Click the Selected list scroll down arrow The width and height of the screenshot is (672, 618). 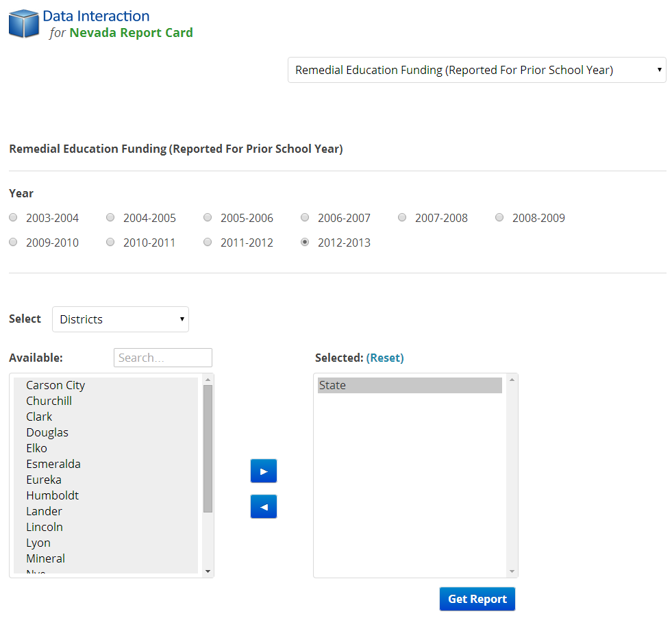coord(512,571)
